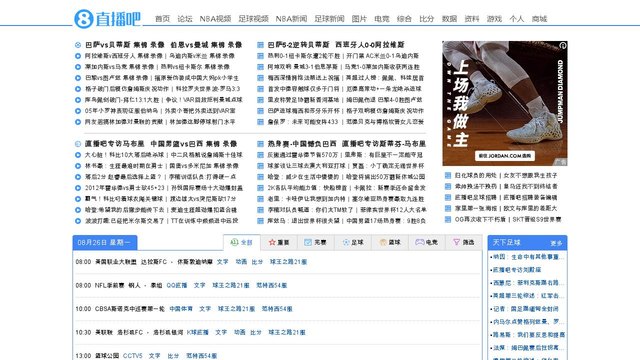Image resolution: width=640 pixels, height=360 pixels.
Task: Click the gamepad icon on 电竞 tab
Action: (x=420, y=242)
